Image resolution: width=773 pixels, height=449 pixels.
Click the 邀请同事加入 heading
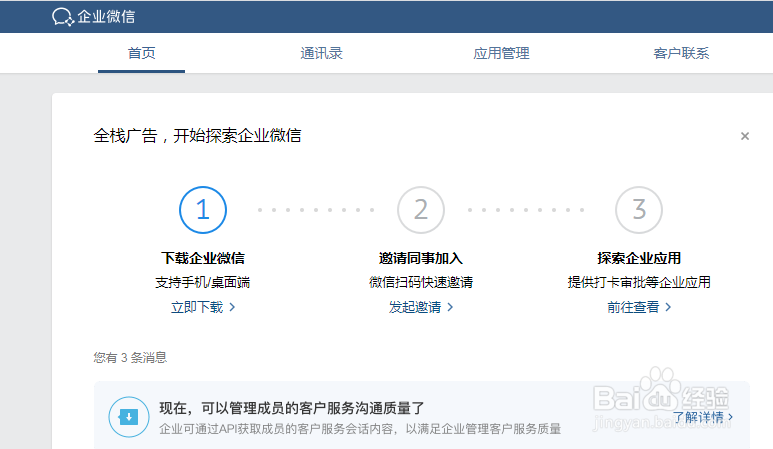(421, 258)
